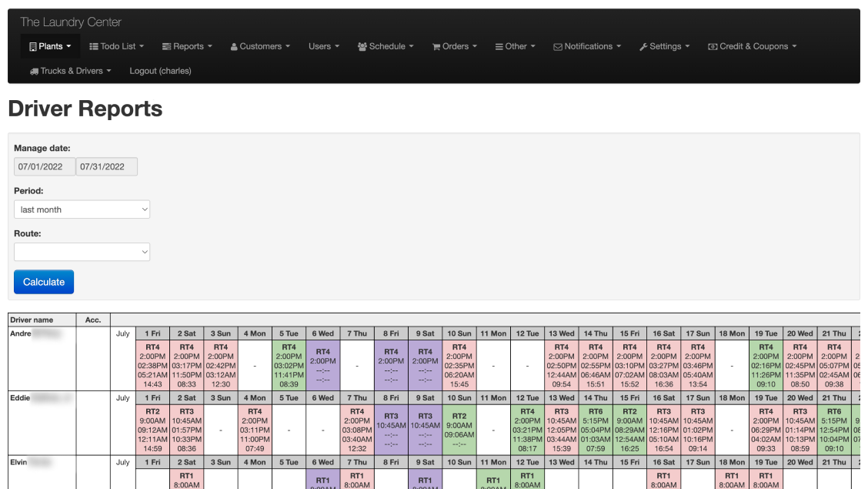Open the Reports menu
This screenshot has width=868, height=489.
(x=187, y=46)
